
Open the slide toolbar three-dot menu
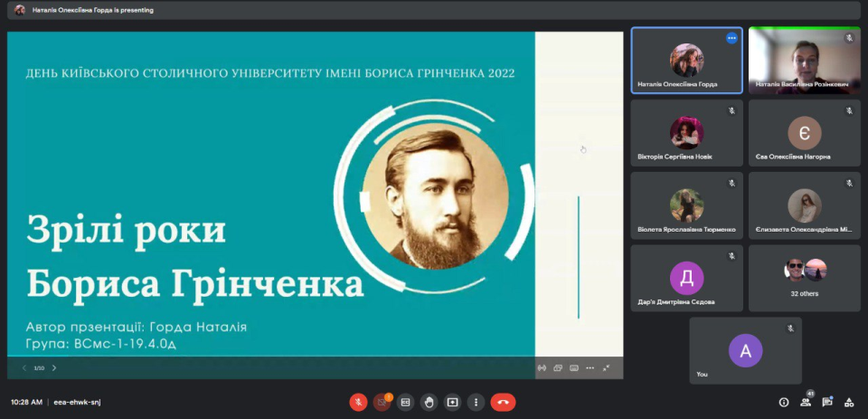(x=590, y=368)
